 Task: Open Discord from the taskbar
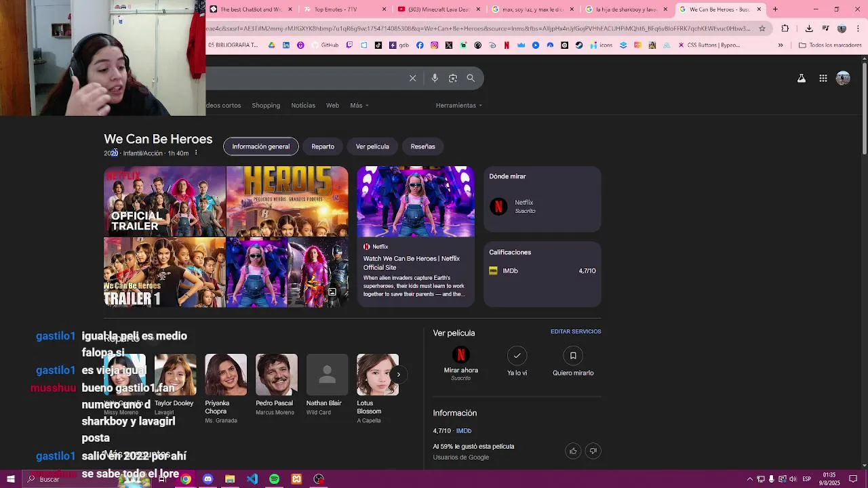(x=208, y=479)
